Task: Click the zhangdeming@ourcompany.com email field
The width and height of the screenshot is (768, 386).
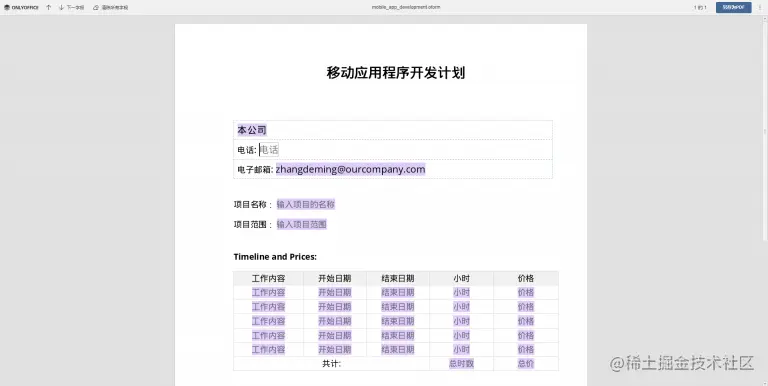Action: [350, 169]
